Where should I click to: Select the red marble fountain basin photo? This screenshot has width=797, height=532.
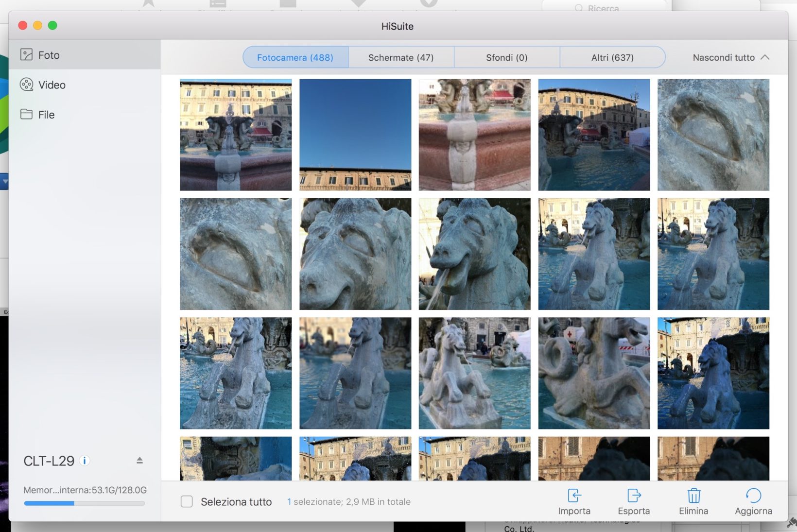point(475,135)
